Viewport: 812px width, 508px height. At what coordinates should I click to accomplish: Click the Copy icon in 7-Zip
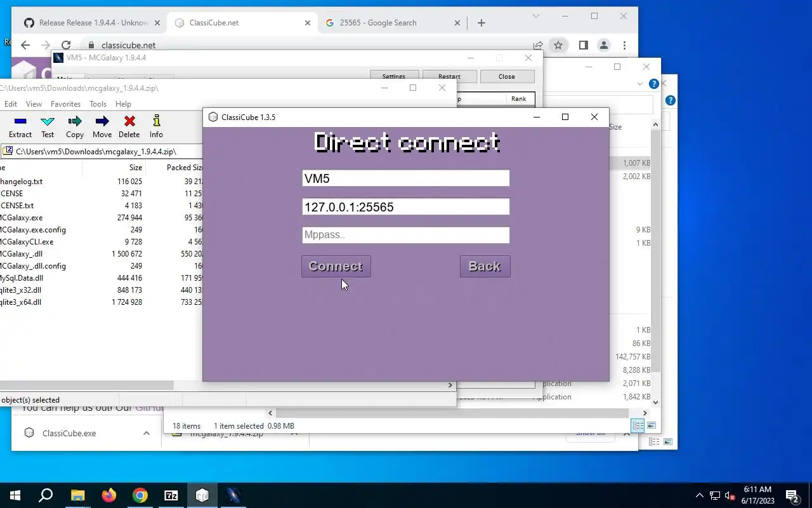(75, 127)
